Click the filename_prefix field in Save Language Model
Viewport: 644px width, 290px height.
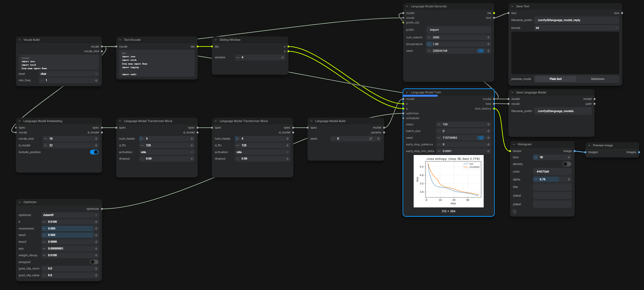[563, 111]
